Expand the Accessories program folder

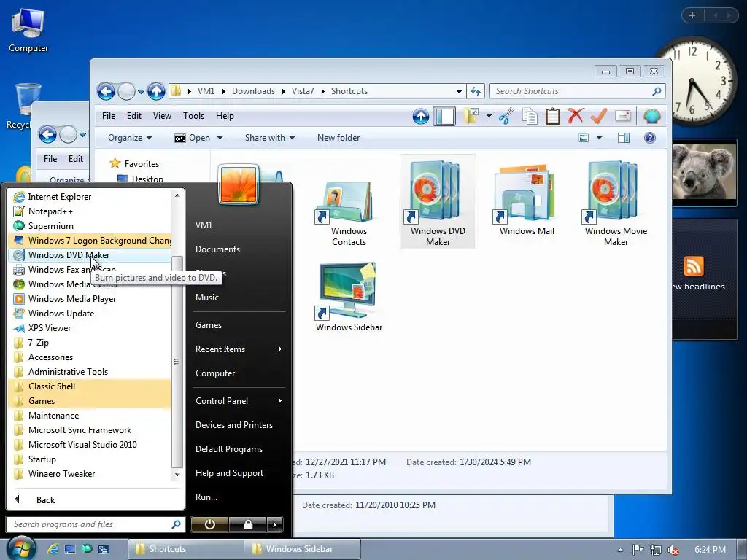[90, 357]
